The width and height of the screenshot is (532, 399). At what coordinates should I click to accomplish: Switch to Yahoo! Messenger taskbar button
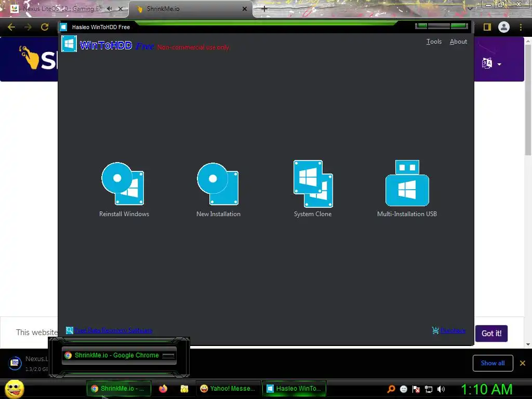[228, 389]
